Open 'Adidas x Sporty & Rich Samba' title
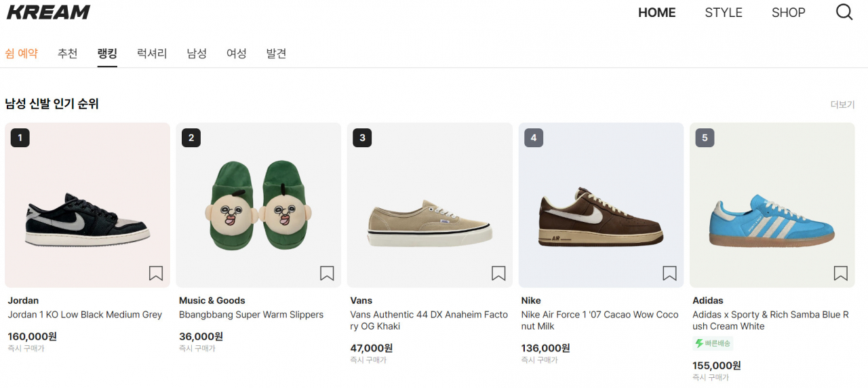The image size is (868, 388). (771, 320)
